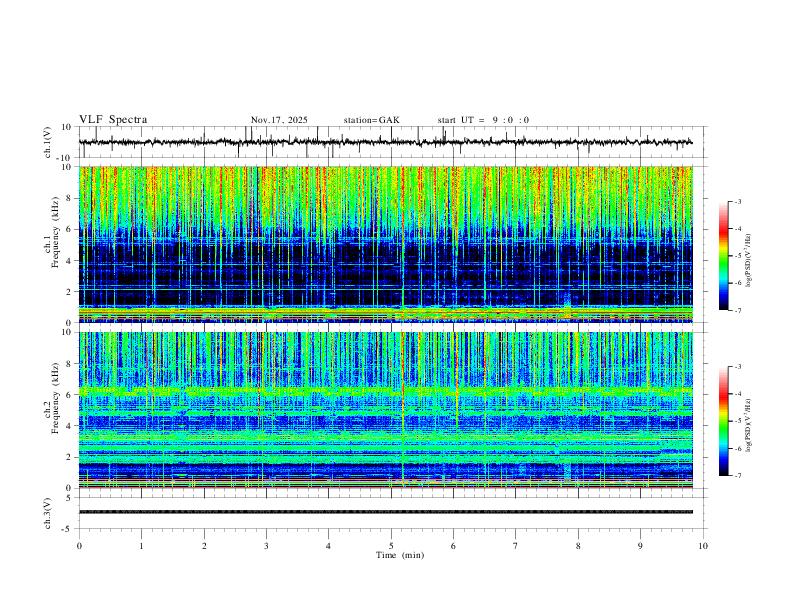Viewport: 792px width, 612px height.
Task: Click the ch.2 "Frequency (kHz)" axis label
Action: (x=54, y=398)
